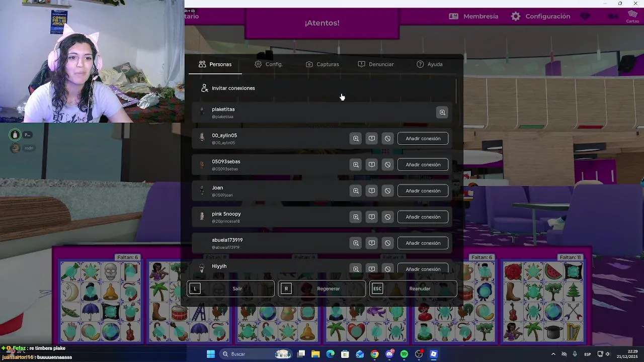Click the tray microphone icon
The width and height of the screenshot is (644, 362).
click(x=575, y=354)
